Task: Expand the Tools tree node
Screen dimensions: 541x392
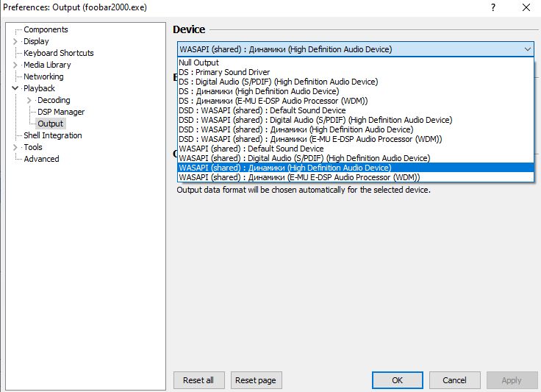Action: (x=15, y=147)
